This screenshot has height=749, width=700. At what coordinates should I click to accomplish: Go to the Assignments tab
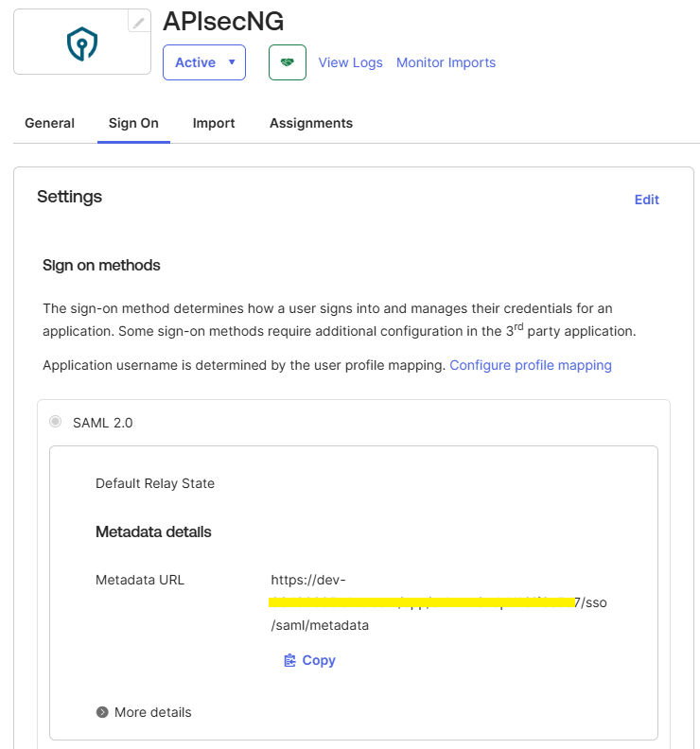(x=311, y=123)
